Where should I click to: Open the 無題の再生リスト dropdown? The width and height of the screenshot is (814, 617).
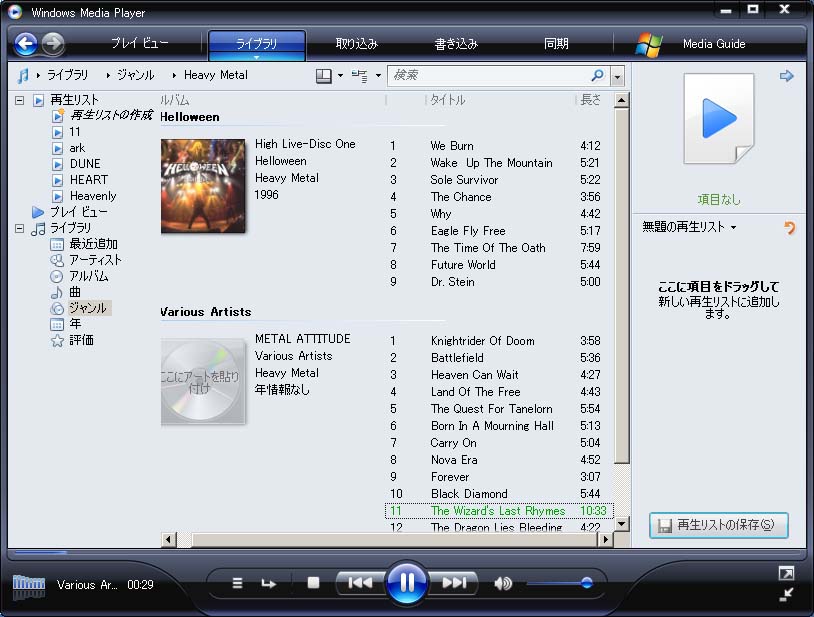click(x=734, y=227)
